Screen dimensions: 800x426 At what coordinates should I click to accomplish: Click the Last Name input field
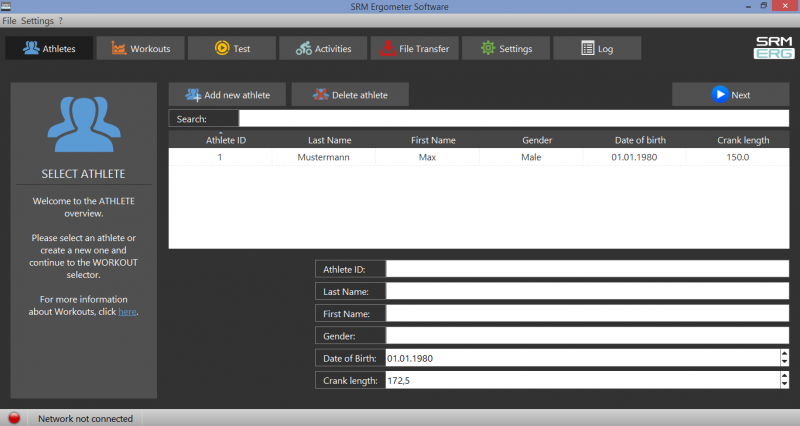pos(587,291)
